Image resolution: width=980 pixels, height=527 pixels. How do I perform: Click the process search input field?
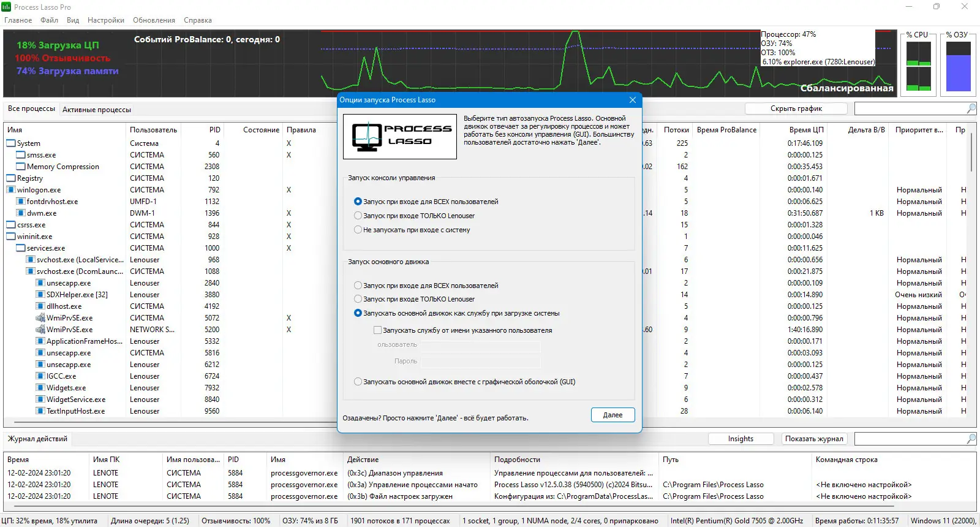pyautogui.click(x=911, y=108)
